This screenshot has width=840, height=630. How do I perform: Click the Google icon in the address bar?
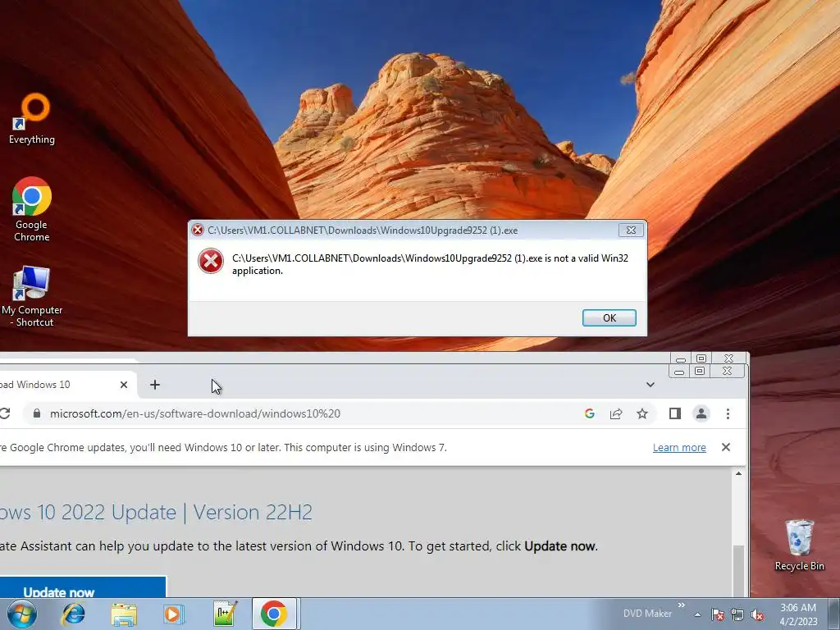[589, 413]
